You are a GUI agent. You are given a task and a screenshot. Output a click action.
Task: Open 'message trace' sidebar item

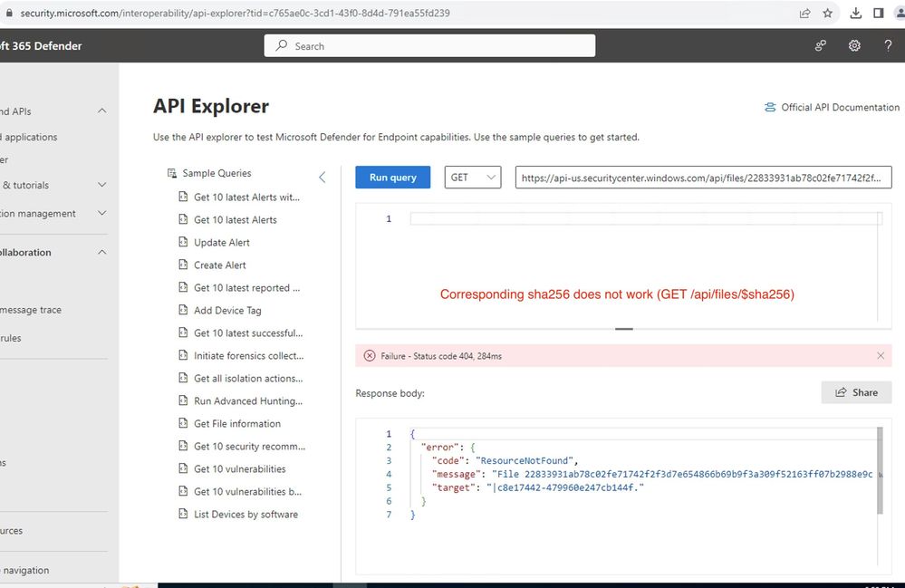[31, 310]
